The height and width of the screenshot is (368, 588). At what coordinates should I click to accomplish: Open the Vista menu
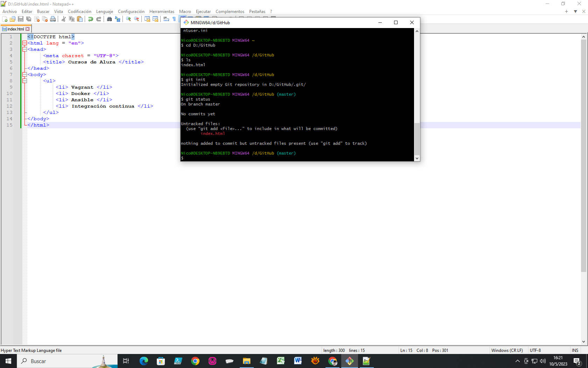(58, 12)
